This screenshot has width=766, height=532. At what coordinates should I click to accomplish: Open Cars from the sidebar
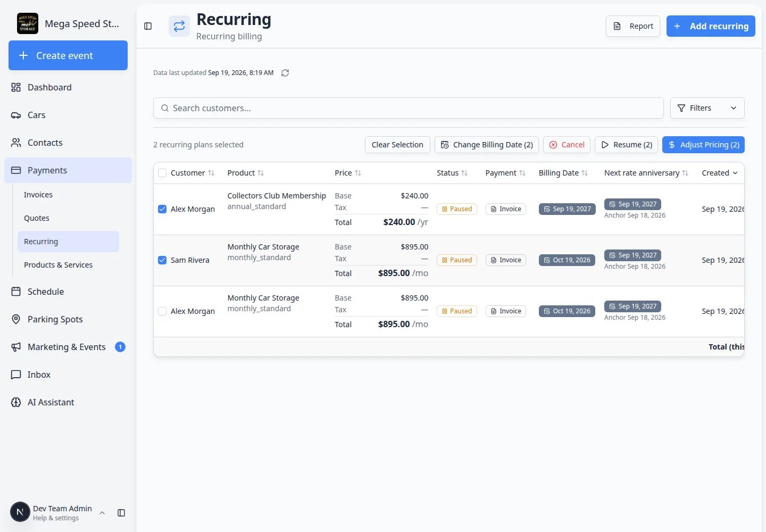(x=68, y=115)
